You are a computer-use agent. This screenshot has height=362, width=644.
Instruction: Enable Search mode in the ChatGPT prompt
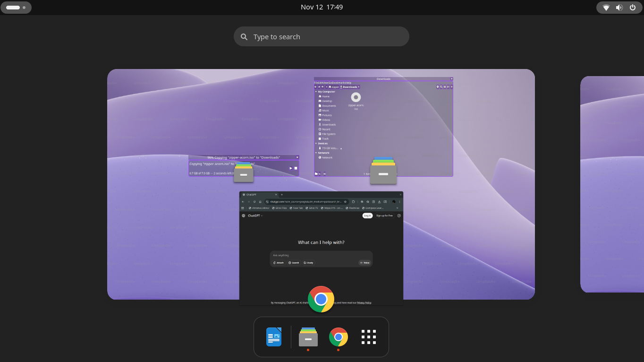point(294,263)
